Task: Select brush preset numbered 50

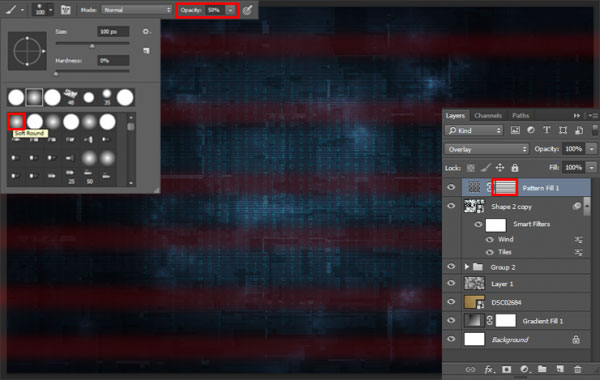Action: pyautogui.click(x=89, y=177)
